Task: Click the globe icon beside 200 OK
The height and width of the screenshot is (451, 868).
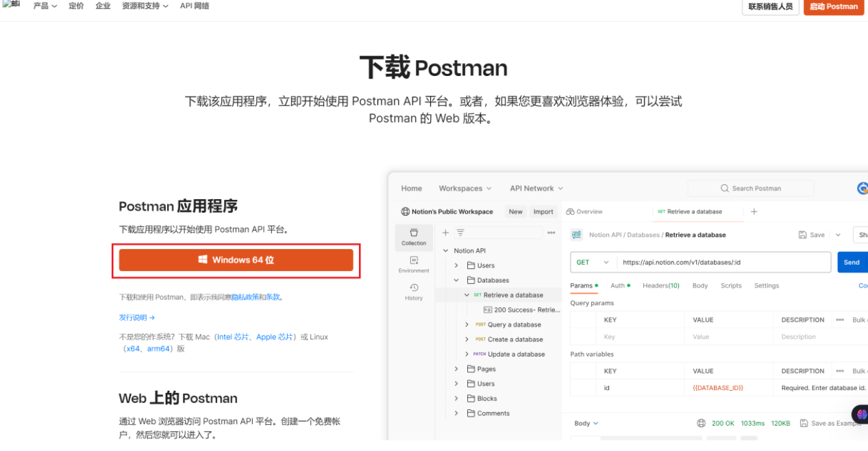Action: coord(701,423)
